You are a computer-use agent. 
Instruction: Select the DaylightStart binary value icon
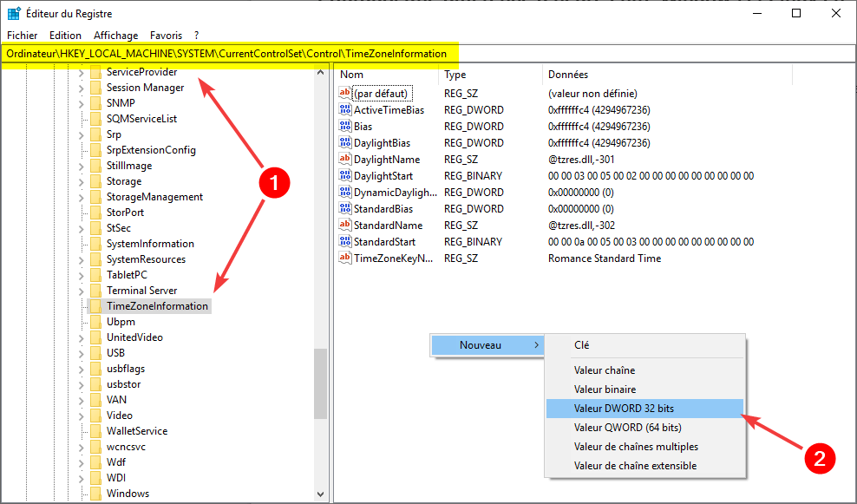coord(345,175)
